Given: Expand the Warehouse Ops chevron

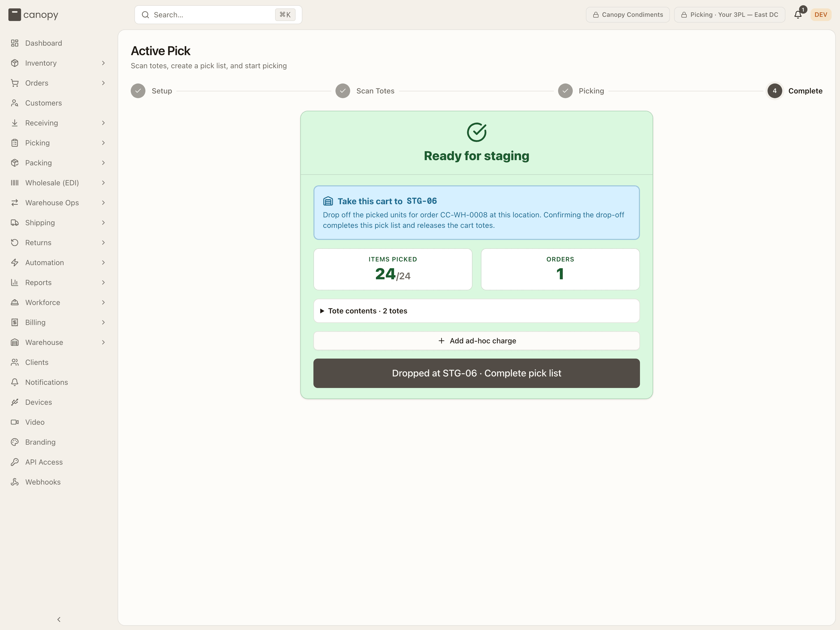Looking at the screenshot, I should (103, 202).
